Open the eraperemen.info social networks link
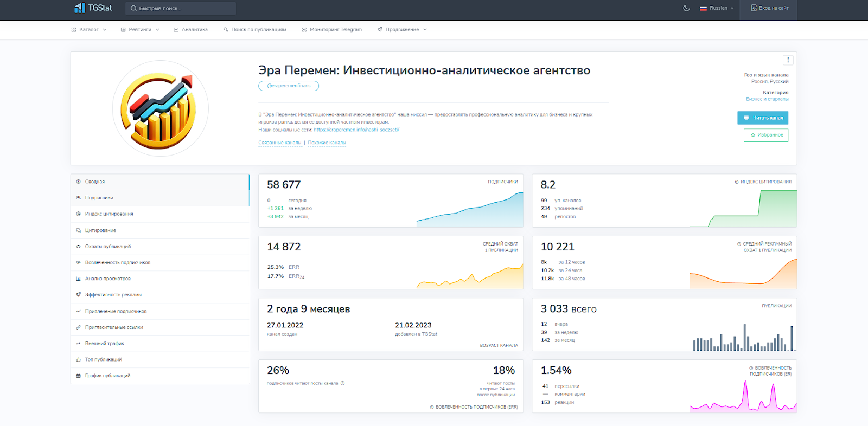 [356, 130]
